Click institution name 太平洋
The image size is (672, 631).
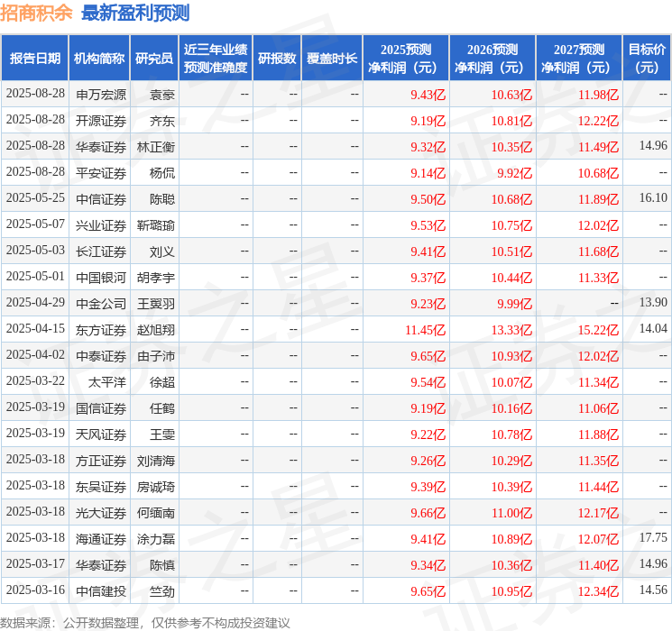(x=107, y=381)
